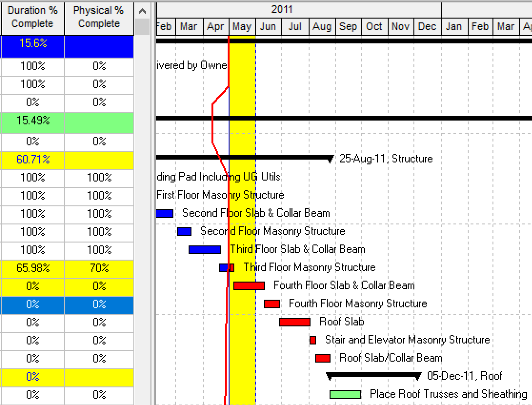The height and width of the screenshot is (405, 532).
Task: Select the 2011 year header in timescale
Action: (x=282, y=9)
